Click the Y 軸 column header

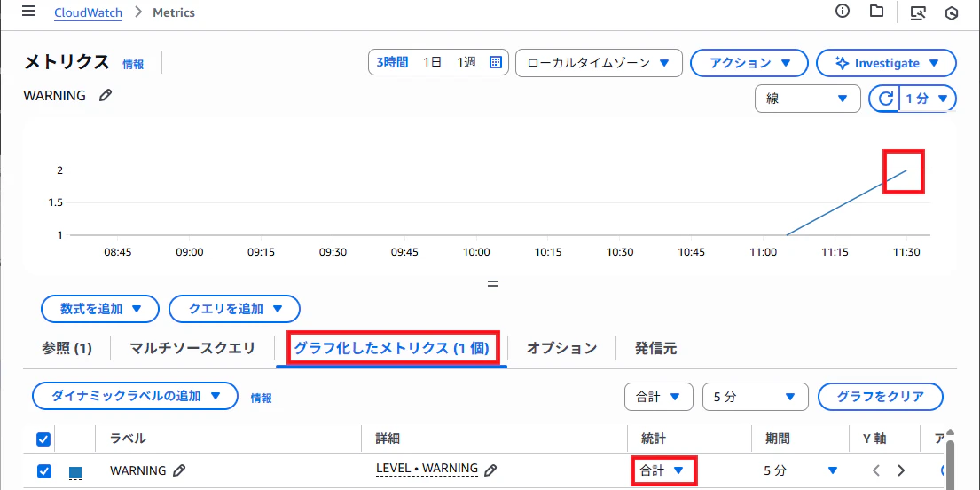click(x=874, y=439)
